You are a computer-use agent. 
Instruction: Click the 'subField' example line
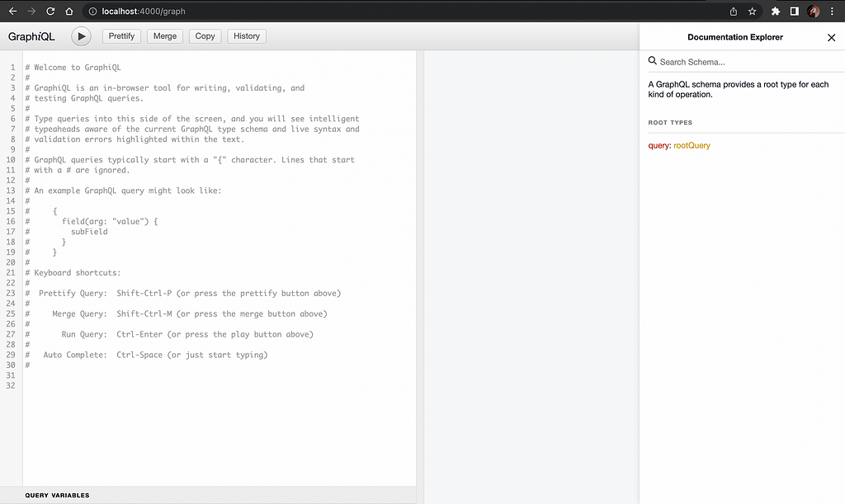click(x=66, y=232)
